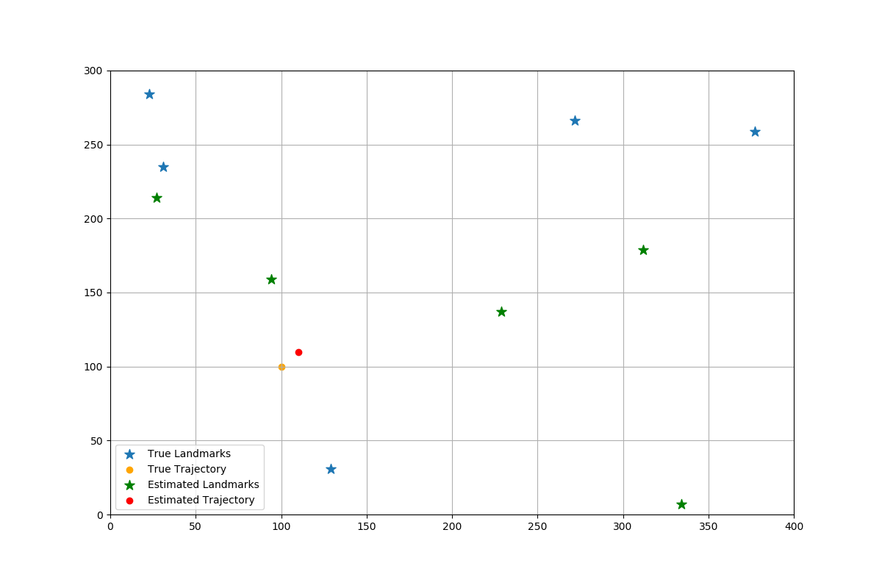
Task: Click the green star icon in the legend
Action: 129,485
